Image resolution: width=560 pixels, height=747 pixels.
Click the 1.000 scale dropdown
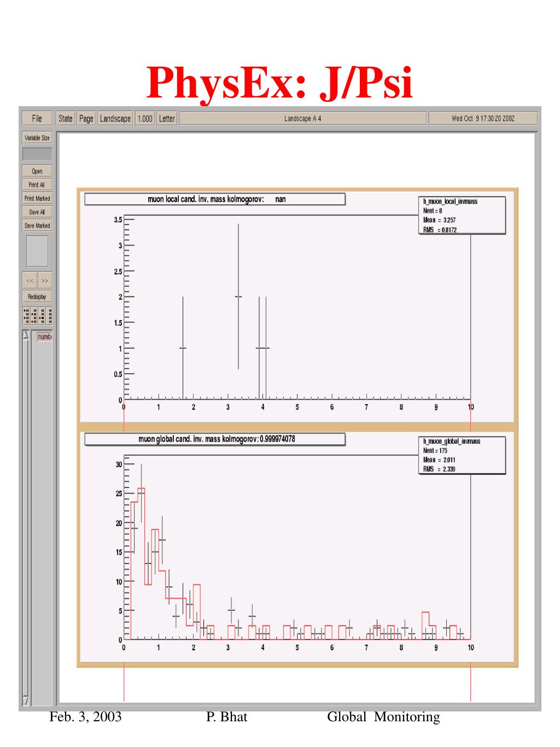(x=145, y=118)
